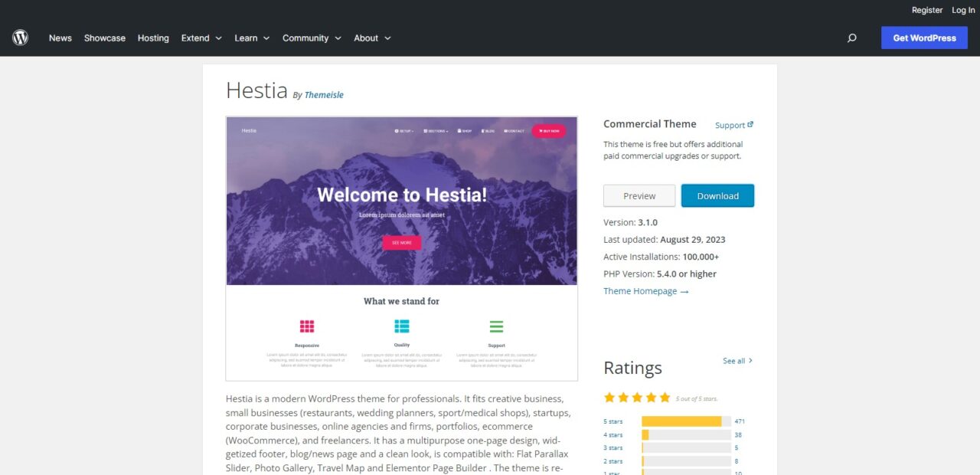Click the Get WordPress button

pyautogui.click(x=924, y=38)
